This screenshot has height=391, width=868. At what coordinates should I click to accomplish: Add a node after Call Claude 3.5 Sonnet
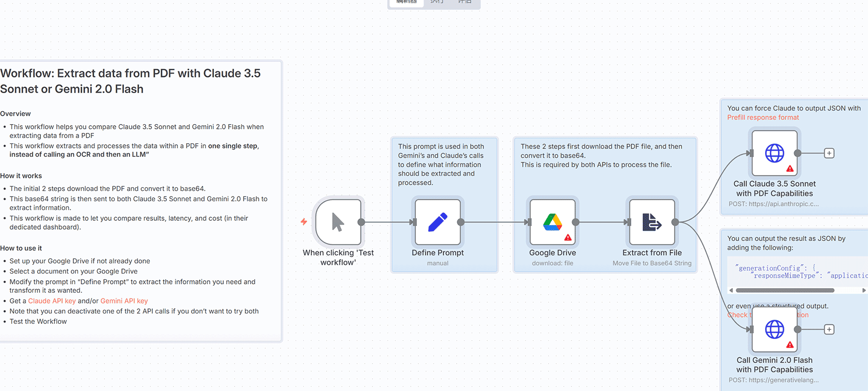pyautogui.click(x=829, y=153)
